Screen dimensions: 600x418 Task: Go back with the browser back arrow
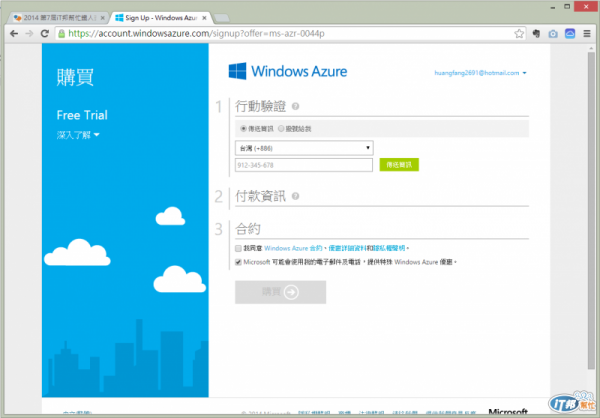(x=14, y=34)
